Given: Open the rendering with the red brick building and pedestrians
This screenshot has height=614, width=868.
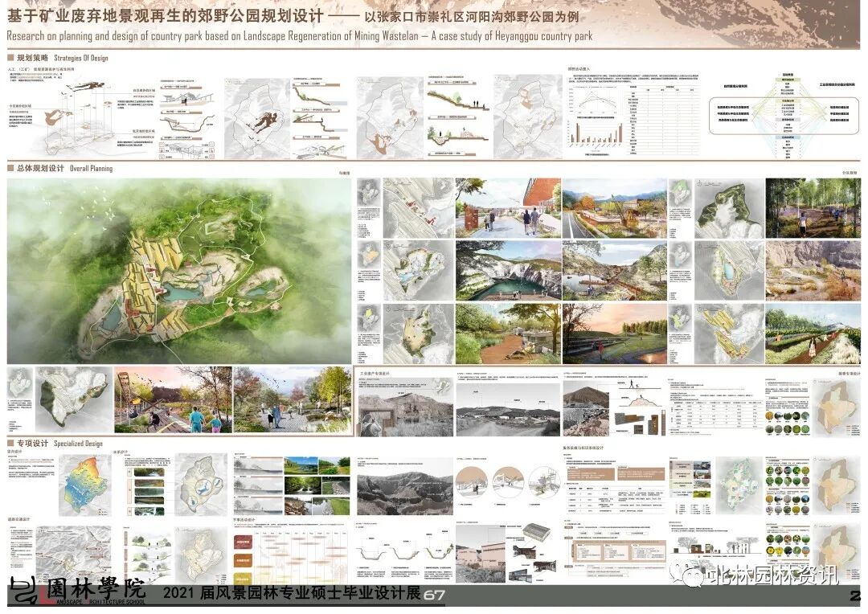Looking at the screenshot, I should click(x=508, y=208).
